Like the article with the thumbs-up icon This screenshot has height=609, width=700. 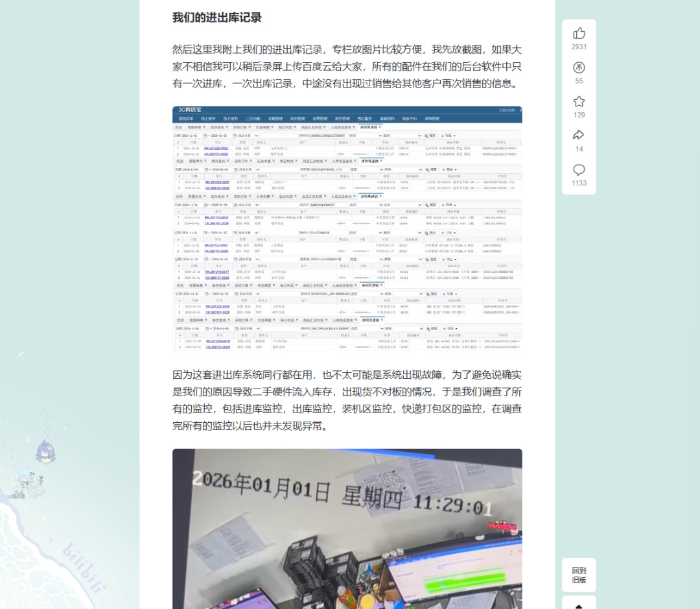click(x=579, y=34)
